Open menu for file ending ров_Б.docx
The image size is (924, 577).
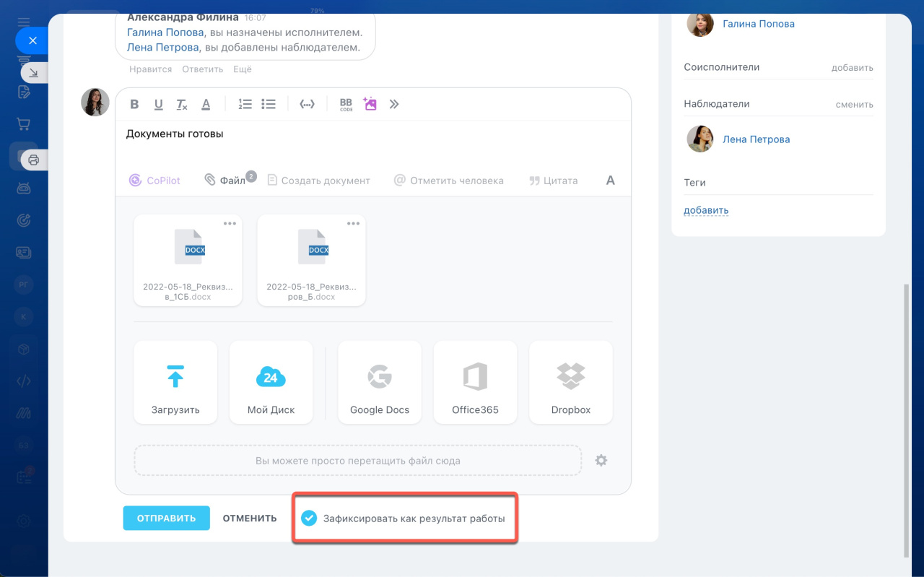353,224
